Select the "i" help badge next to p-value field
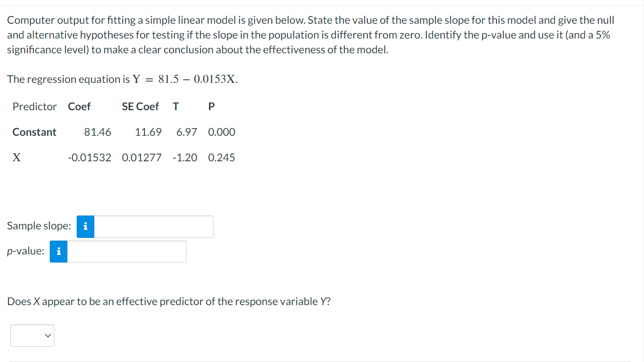The height and width of the screenshot is (362, 644). coord(58,251)
